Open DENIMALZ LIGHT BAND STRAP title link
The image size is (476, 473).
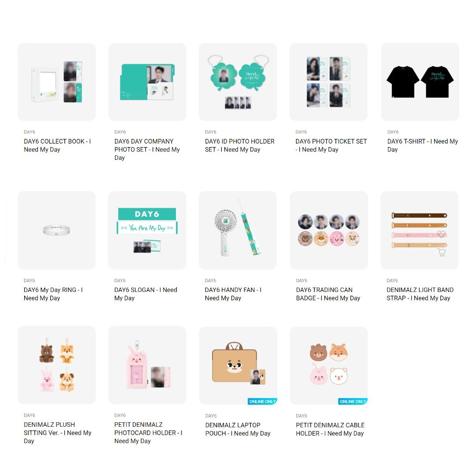click(420, 294)
